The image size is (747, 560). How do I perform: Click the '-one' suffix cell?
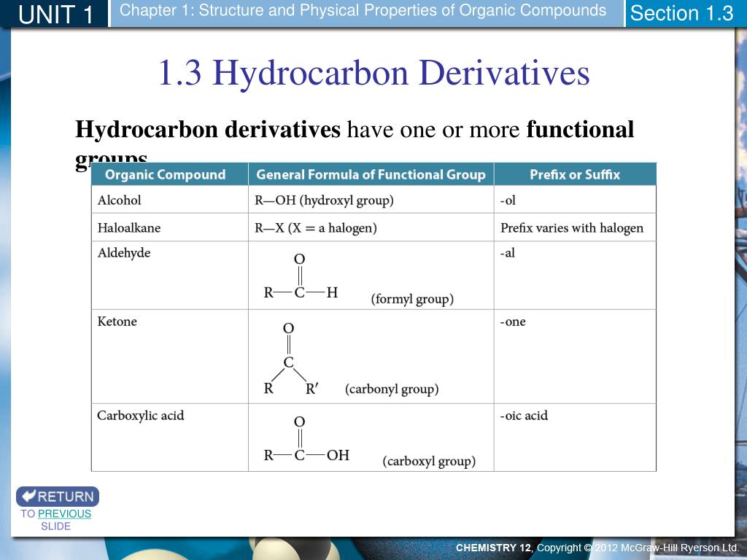click(575, 357)
